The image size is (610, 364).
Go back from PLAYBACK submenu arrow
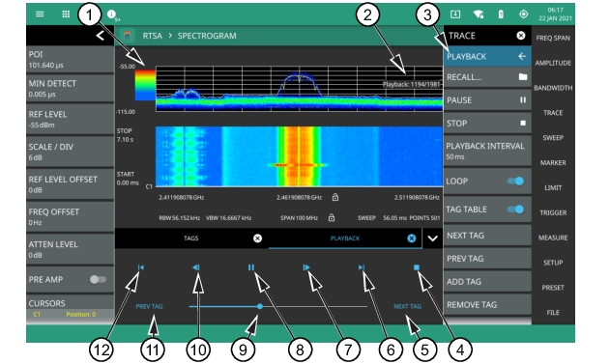pyautogui.click(x=522, y=56)
